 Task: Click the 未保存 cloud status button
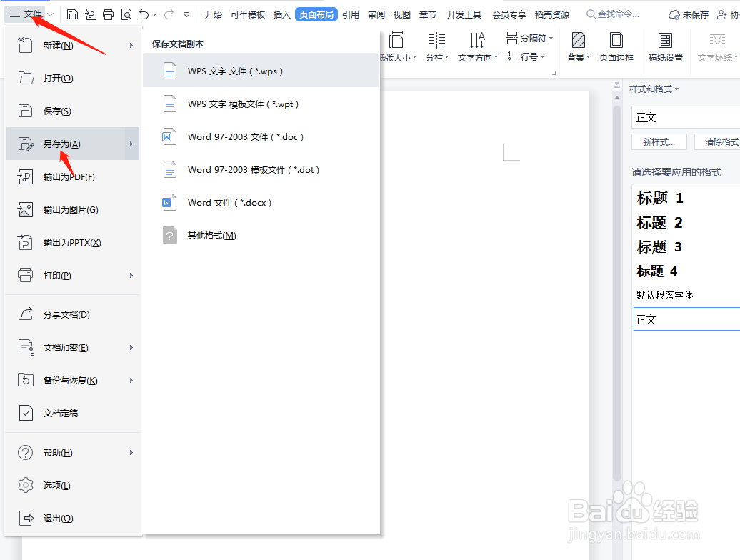[688, 14]
